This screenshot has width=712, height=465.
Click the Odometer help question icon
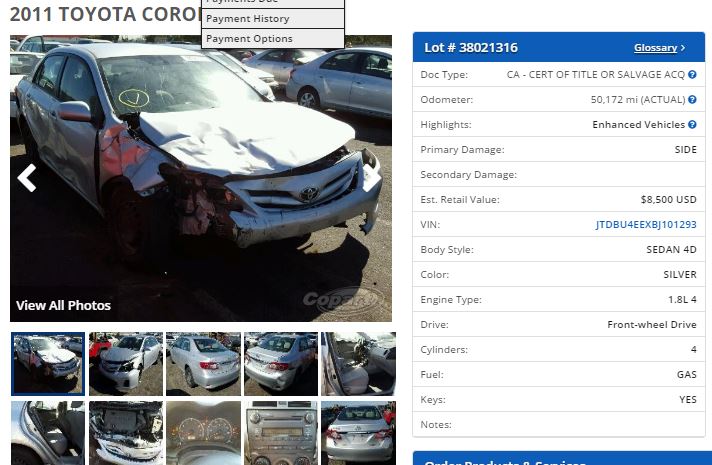(692, 99)
